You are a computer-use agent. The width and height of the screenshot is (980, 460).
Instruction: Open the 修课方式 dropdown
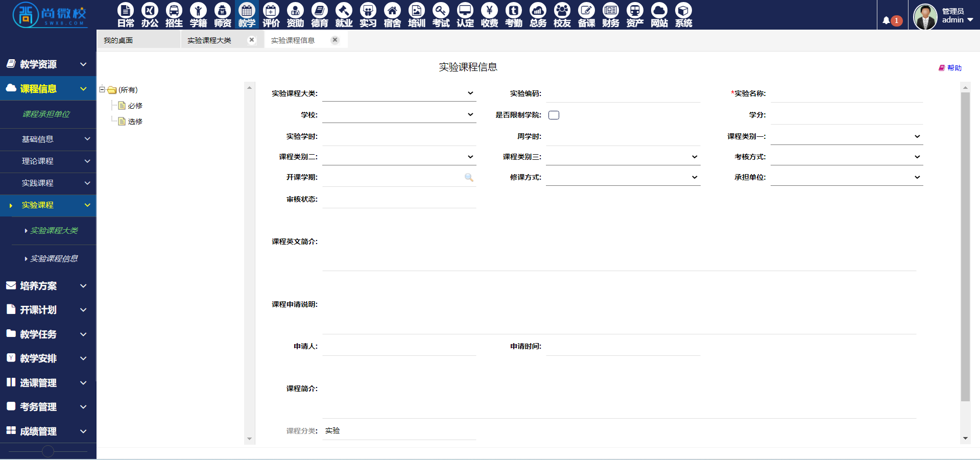[623, 177]
